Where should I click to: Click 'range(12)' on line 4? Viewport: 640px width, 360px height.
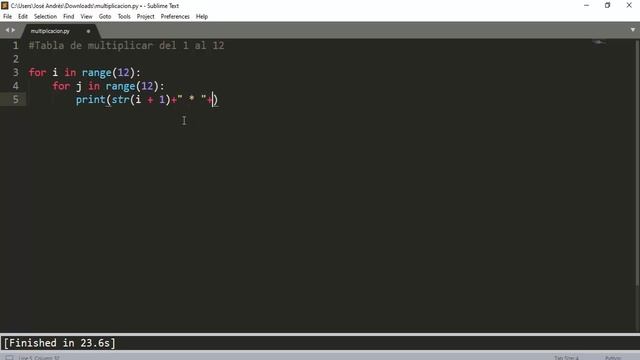pos(132,86)
